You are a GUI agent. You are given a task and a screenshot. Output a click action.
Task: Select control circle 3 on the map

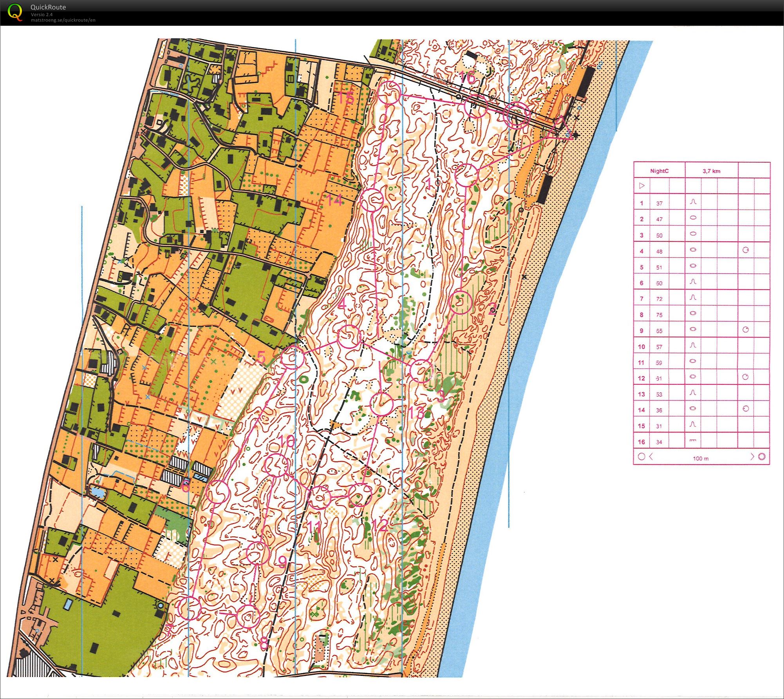(421, 371)
